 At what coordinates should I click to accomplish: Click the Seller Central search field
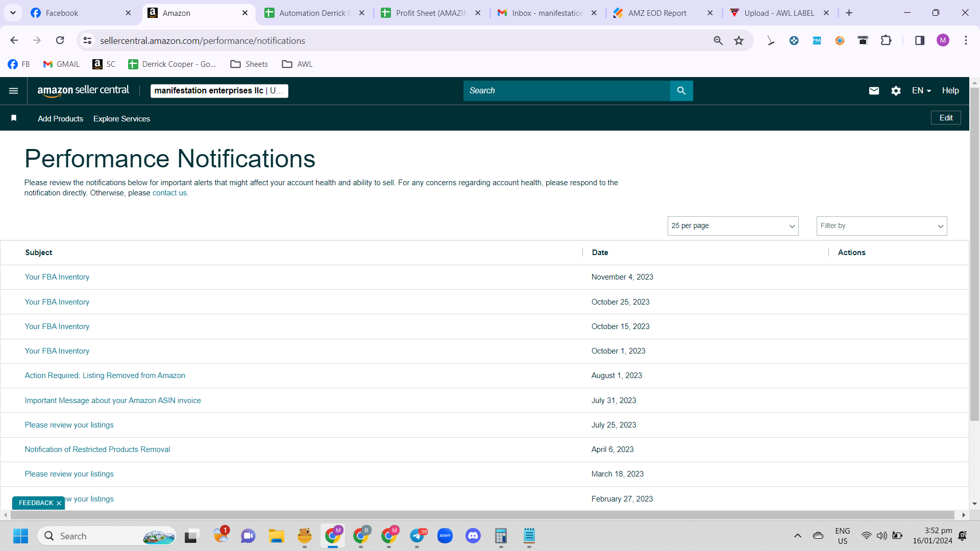[x=567, y=91]
